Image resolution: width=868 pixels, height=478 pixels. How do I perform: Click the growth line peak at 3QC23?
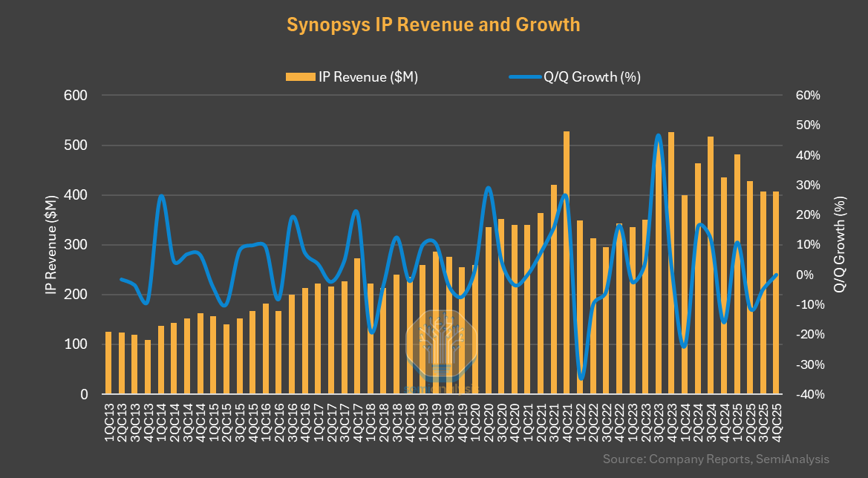point(658,136)
